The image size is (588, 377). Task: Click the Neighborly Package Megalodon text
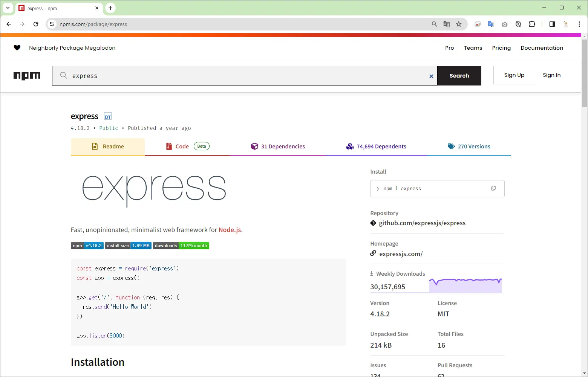[72, 48]
